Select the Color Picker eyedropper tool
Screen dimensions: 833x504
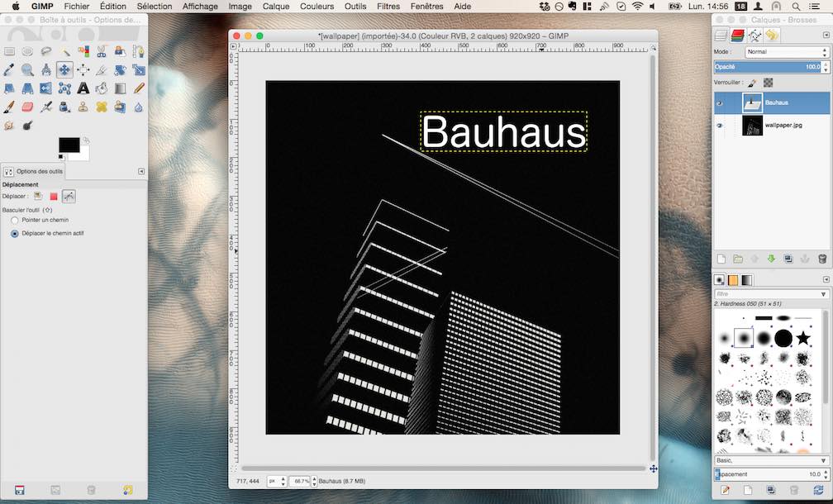(10, 69)
